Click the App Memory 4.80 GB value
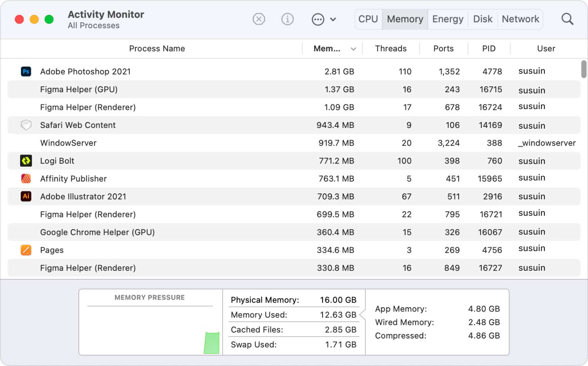This screenshot has height=366, width=588. click(x=484, y=309)
